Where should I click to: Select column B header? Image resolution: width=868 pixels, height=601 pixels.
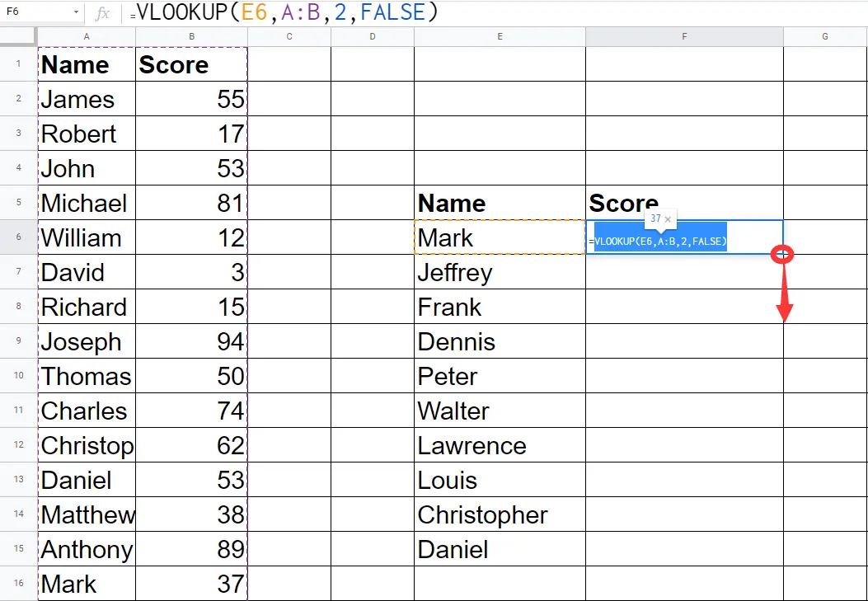191,36
